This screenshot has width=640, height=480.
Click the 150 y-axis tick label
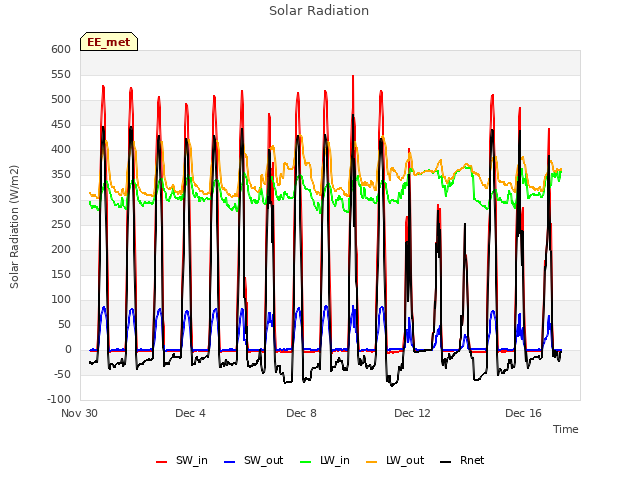[61, 275]
